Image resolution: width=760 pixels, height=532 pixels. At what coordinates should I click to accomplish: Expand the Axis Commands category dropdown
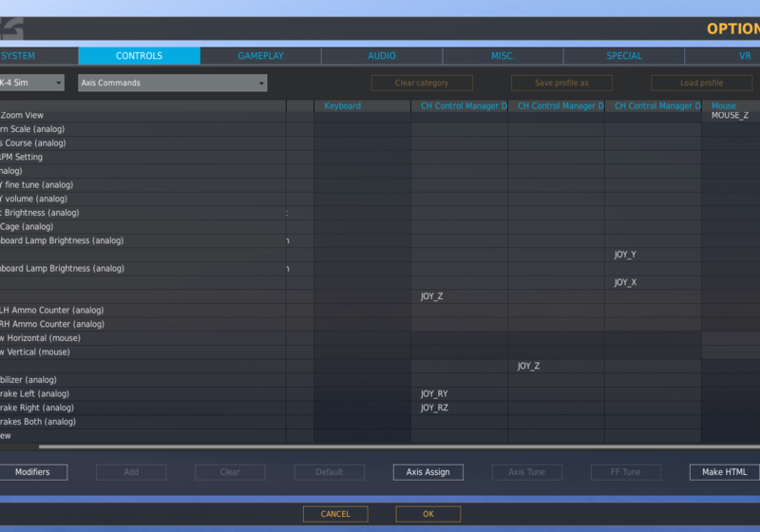172,83
